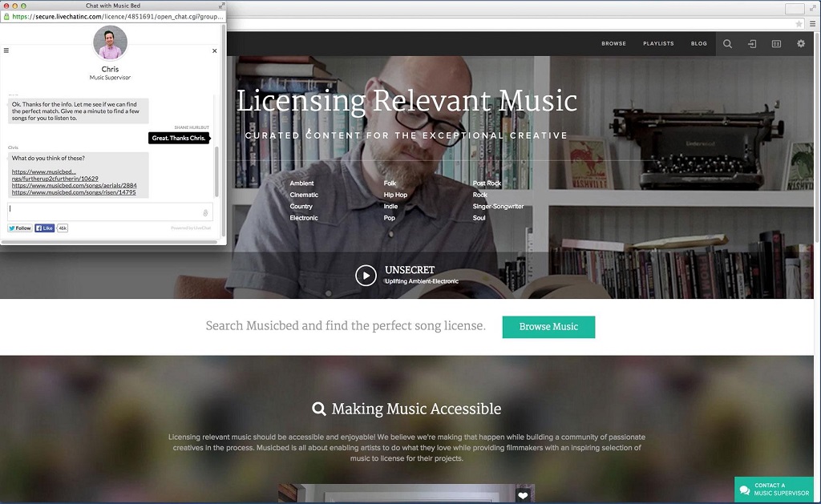
Task: Click the sign-in icon in Musicbed header
Action: click(x=752, y=44)
